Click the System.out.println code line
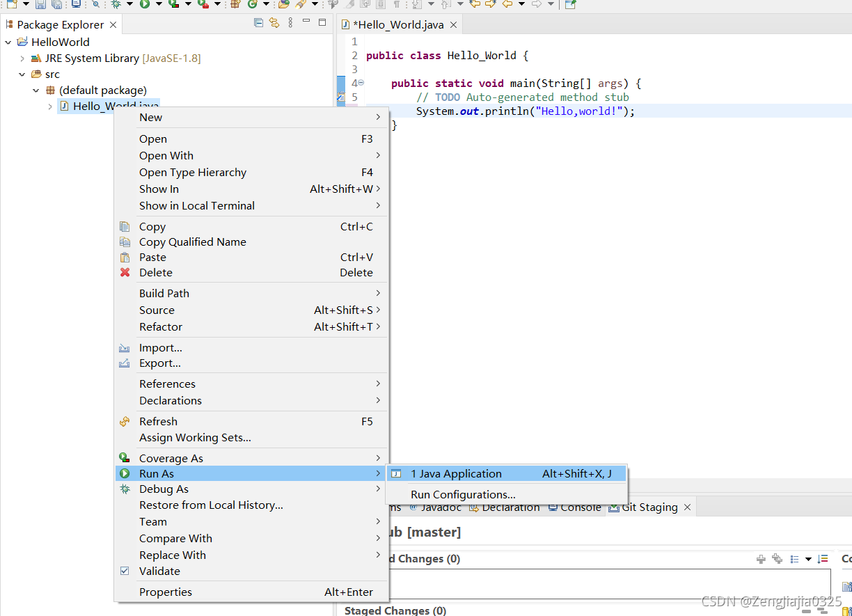This screenshot has height=616, width=852. (526, 111)
